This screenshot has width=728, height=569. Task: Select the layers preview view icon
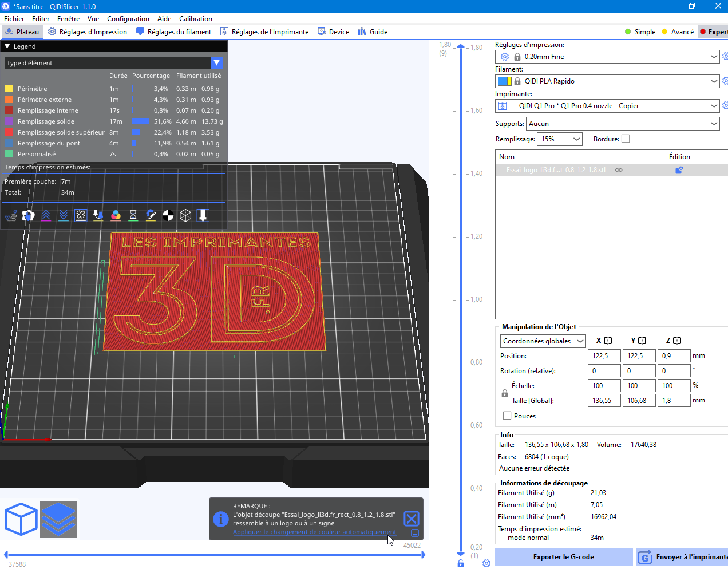point(58,519)
